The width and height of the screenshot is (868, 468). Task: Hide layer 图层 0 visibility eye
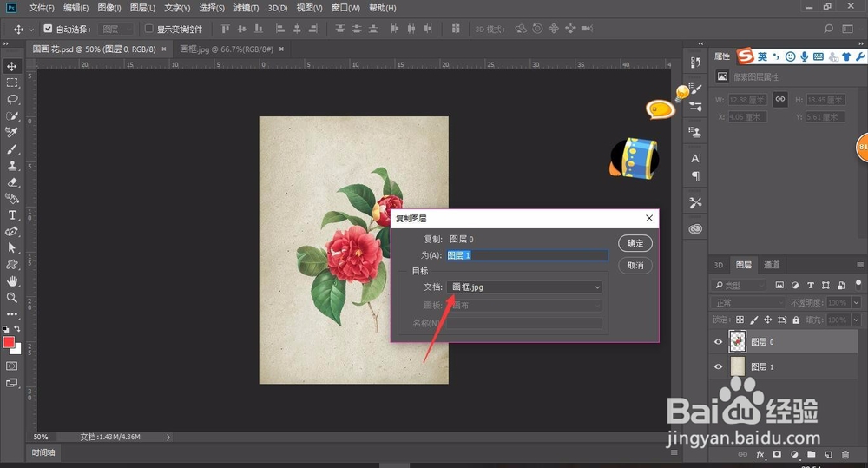[719, 342]
